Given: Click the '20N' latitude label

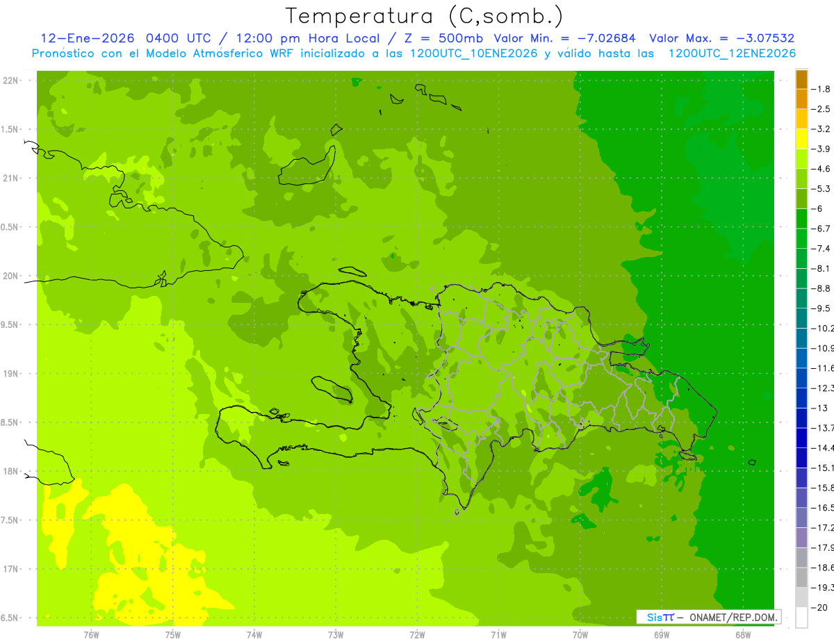Looking at the screenshot, I should pyautogui.click(x=10, y=276).
